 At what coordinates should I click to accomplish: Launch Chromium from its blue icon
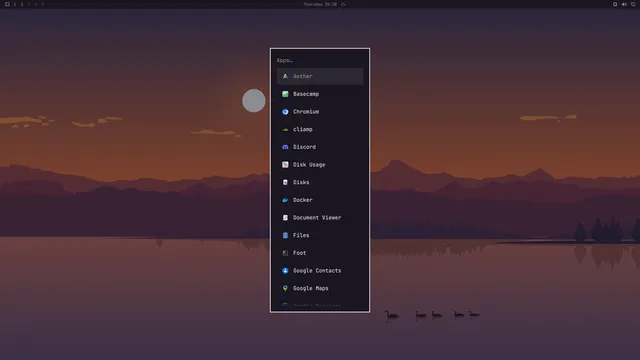click(285, 111)
